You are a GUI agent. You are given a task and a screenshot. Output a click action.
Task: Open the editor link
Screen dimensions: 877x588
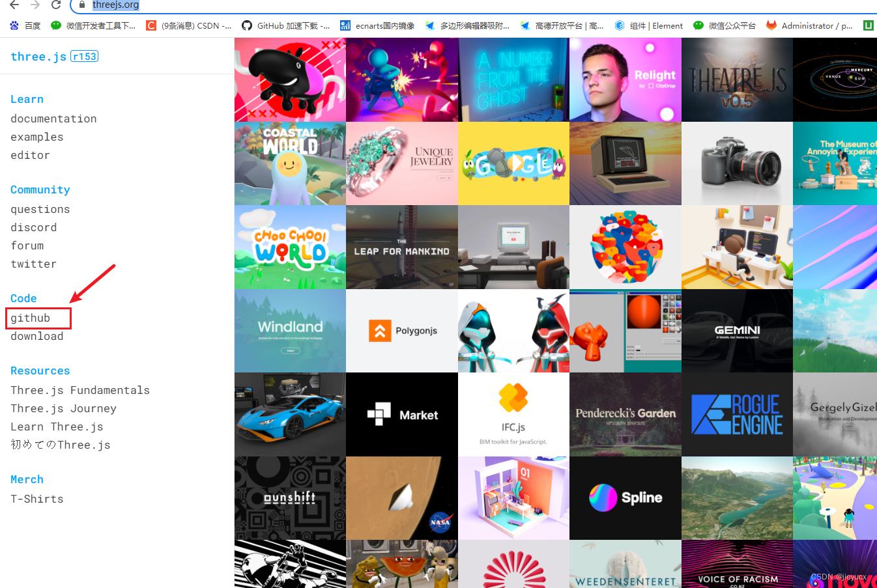point(30,155)
